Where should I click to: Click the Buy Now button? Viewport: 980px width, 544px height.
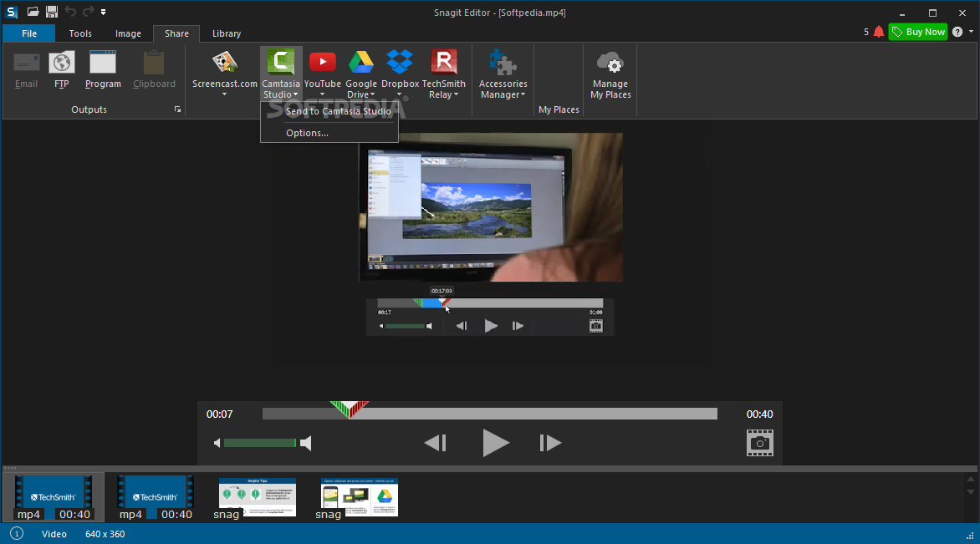pos(918,32)
